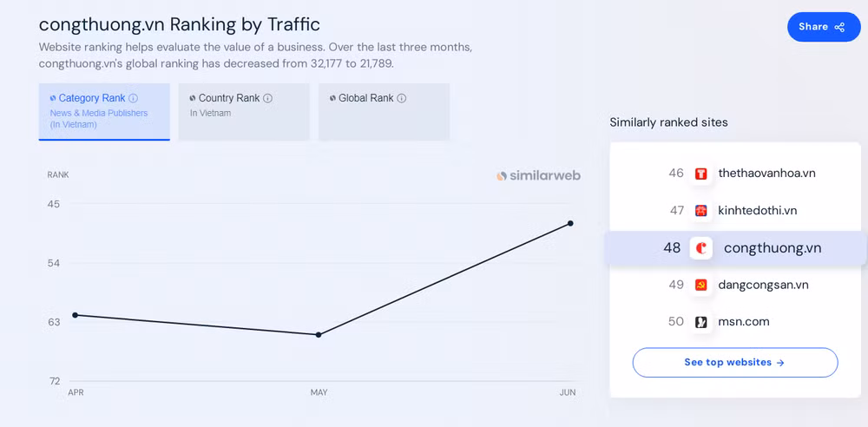Click the highlighted congthuong.vn row name
This screenshot has width=868, height=427.
pos(773,248)
